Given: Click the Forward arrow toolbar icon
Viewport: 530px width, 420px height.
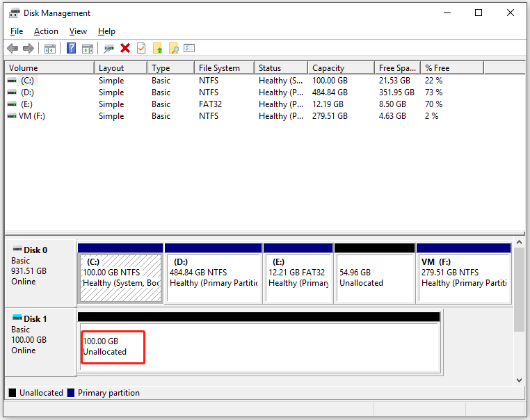Looking at the screenshot, I should coord(29,48).
